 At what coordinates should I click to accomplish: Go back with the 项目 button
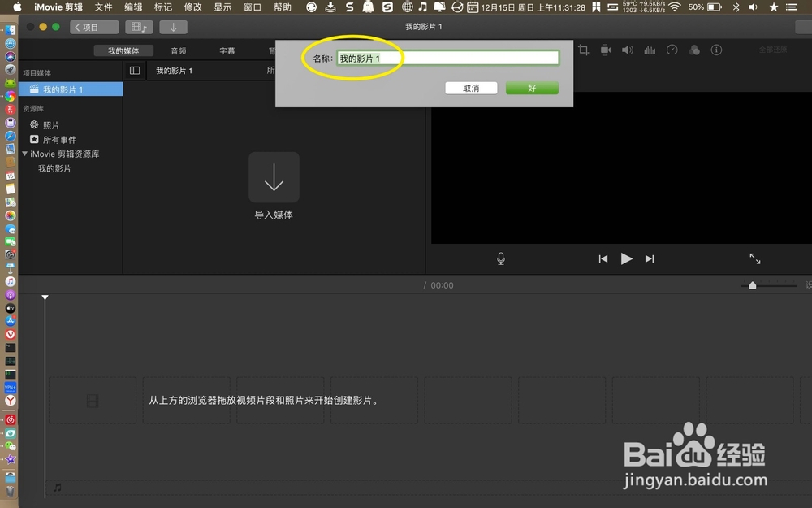coord(94,27)
